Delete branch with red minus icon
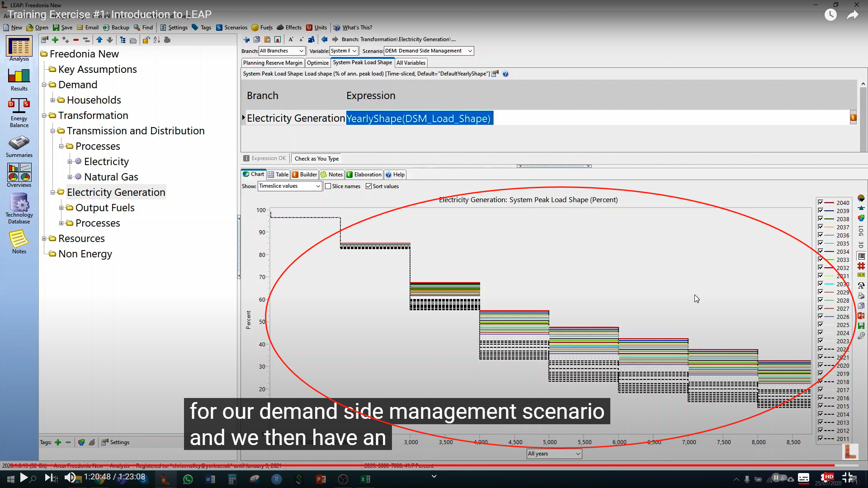Viewport: 868px width, 488px height. tap(76, 40)
